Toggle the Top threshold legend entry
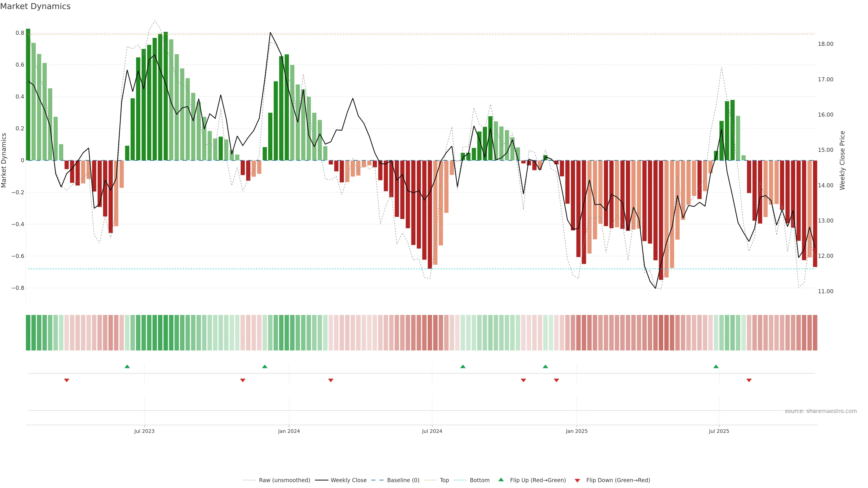The image size is (868, 488). [444, 480]
